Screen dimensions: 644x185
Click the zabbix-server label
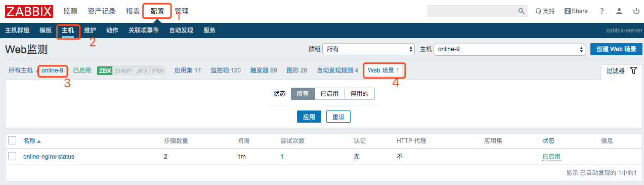[624, 30]
